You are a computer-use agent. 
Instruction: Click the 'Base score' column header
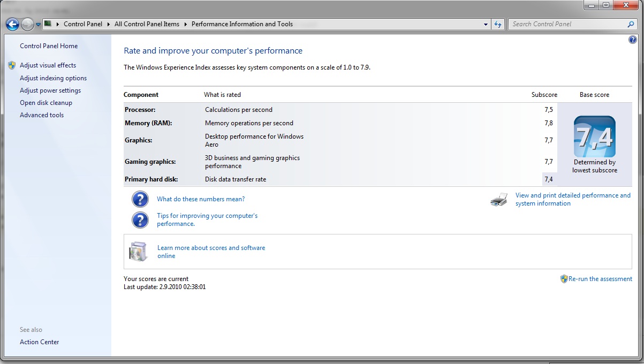[x=594, y=95]
